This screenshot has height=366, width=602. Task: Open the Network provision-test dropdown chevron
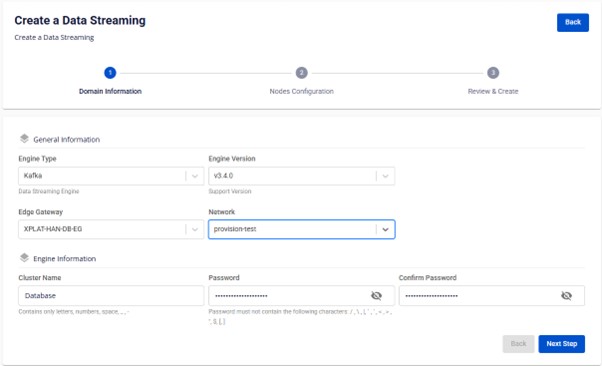click(385, 229)
